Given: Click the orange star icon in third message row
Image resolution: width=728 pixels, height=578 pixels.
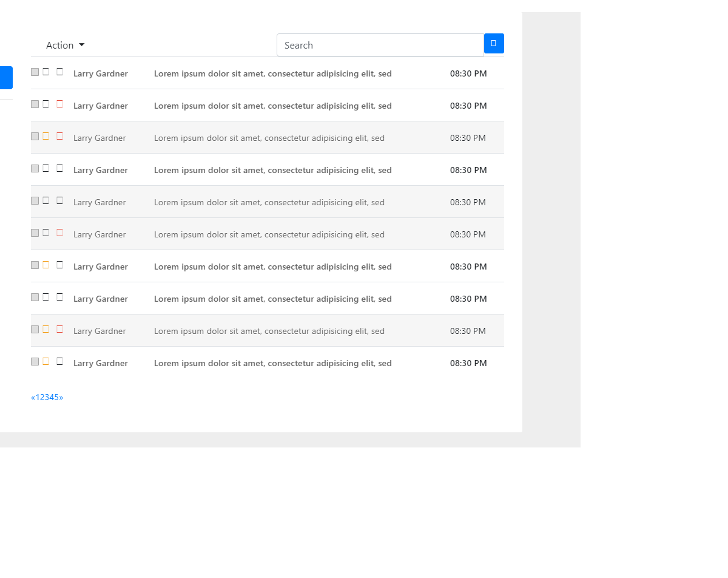Looking at the screenshot, I should (x=46, y=136).
